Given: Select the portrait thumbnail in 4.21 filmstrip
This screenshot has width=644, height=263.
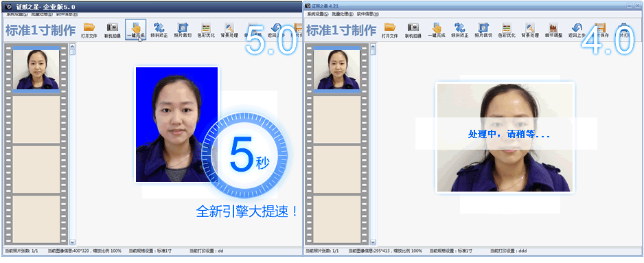Looking at the screenshot, I should (x=337, y=69).
